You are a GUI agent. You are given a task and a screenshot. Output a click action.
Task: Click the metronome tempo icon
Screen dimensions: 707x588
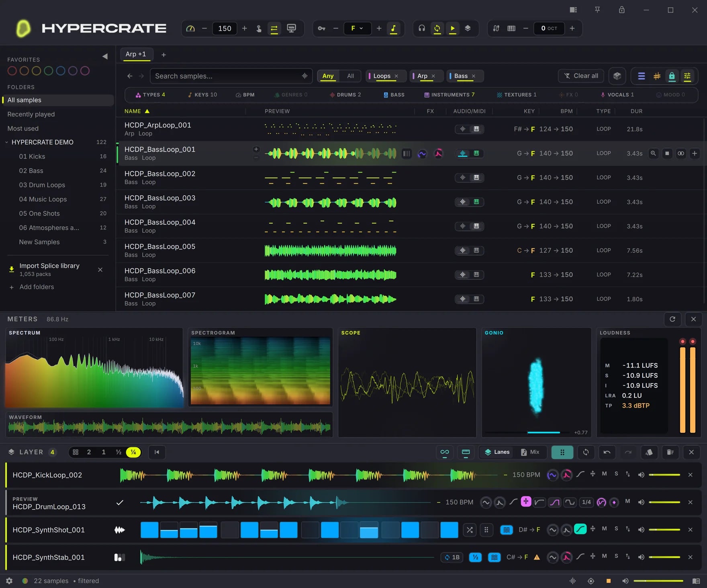coord(190,29)
